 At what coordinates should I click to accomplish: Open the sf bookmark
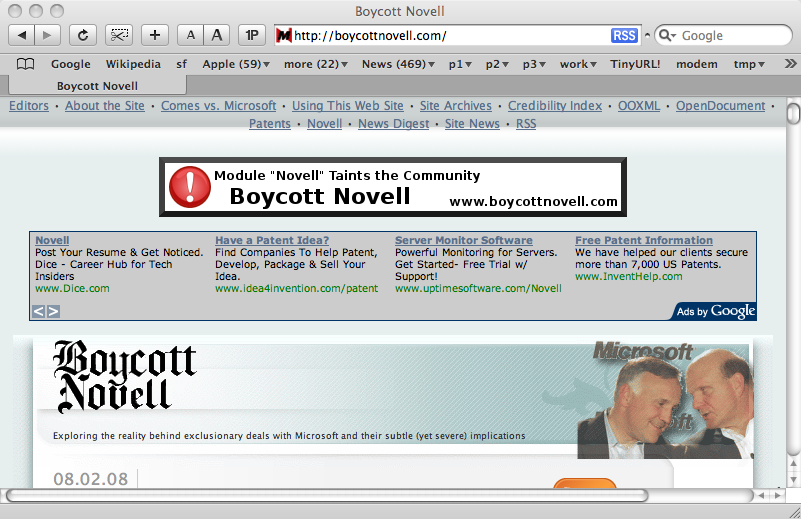click(x=181, y=64)
